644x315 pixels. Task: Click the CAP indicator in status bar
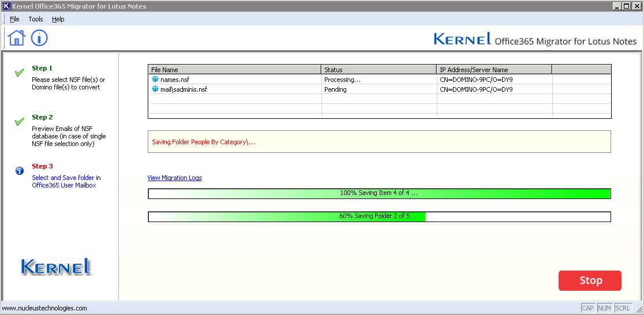pyautogui.click(x=588, y=308)
